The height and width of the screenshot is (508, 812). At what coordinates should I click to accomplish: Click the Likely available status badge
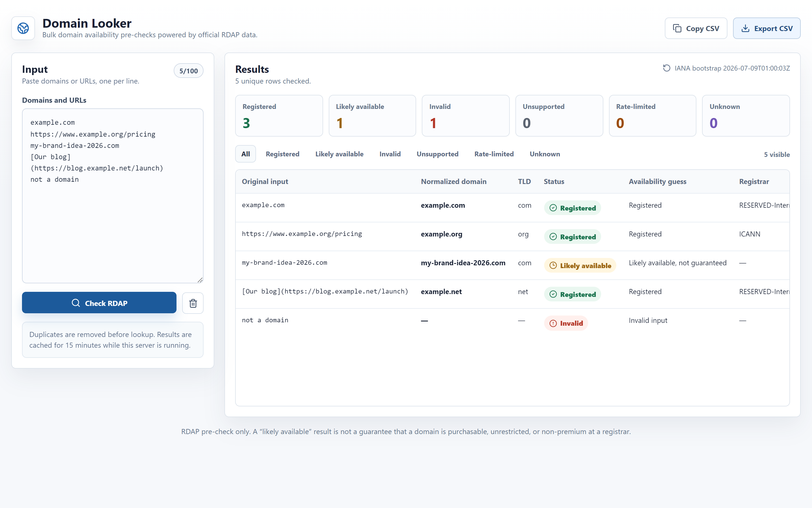click(580, 265)
